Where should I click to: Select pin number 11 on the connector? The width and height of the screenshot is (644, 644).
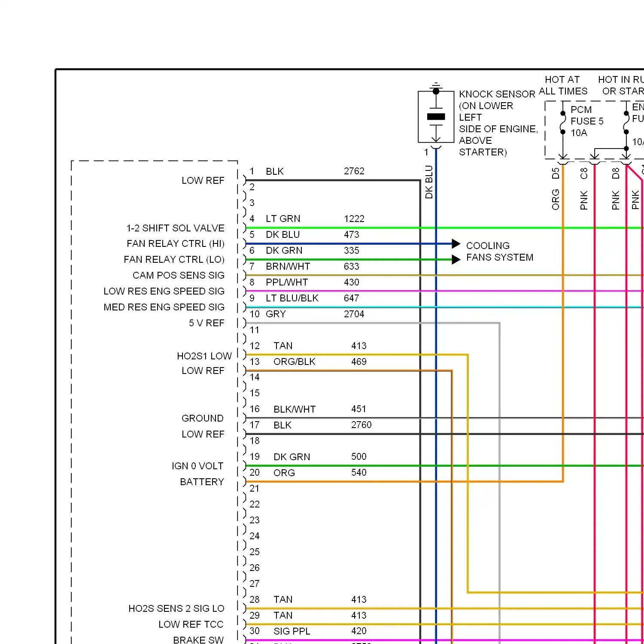[255, 330]
